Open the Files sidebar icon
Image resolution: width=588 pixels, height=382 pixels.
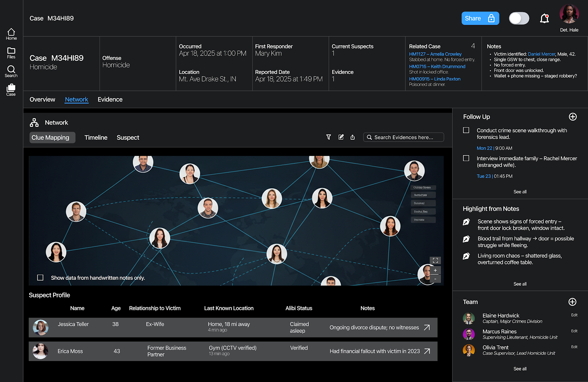point(11,53)
